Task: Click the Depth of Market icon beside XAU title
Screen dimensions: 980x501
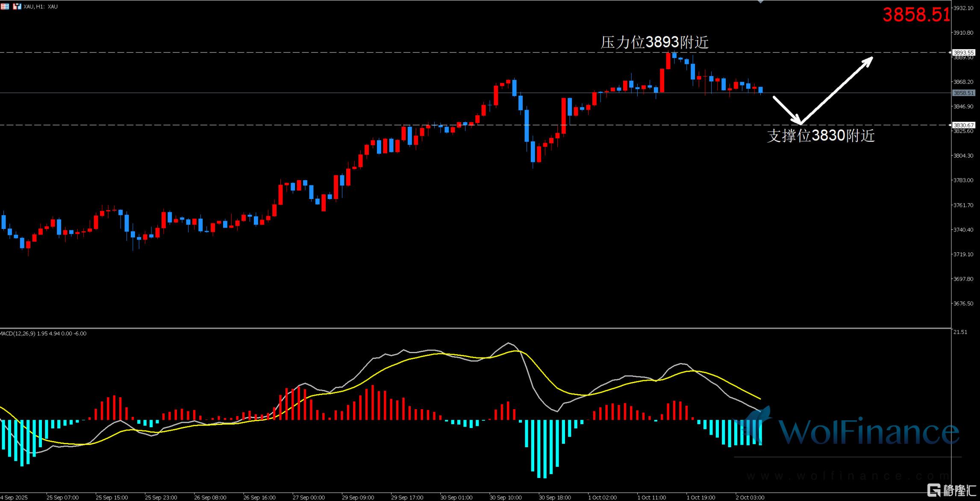Action: click(17, 6)
